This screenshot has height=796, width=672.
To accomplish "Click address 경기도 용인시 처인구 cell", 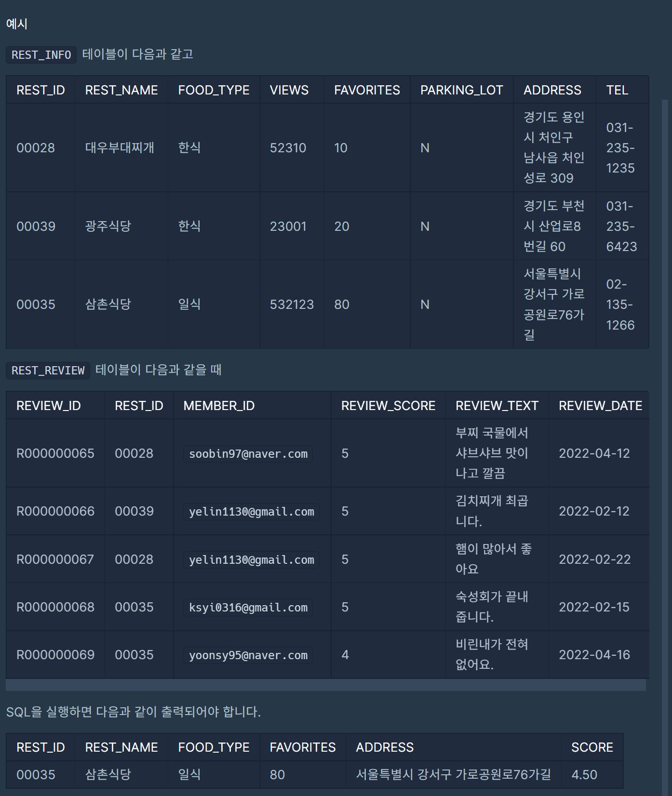I will [x=554, y=147].
